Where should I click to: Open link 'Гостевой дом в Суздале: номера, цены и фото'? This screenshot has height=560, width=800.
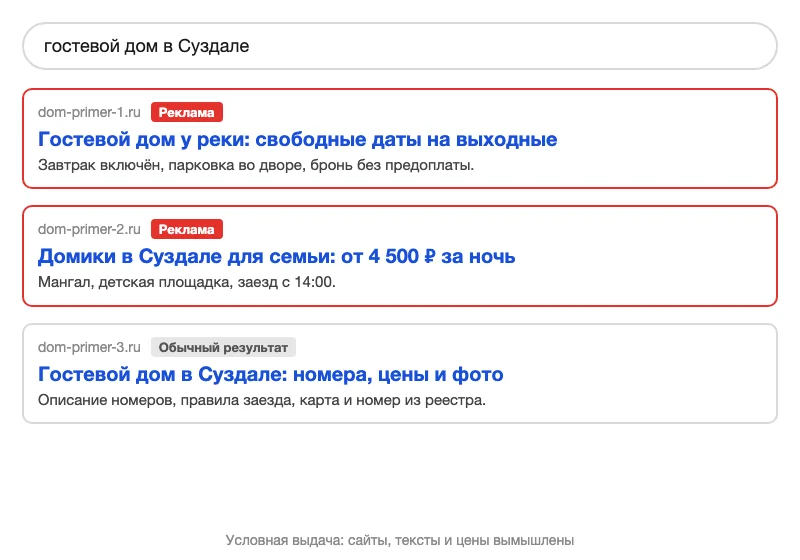pos(270,374)
